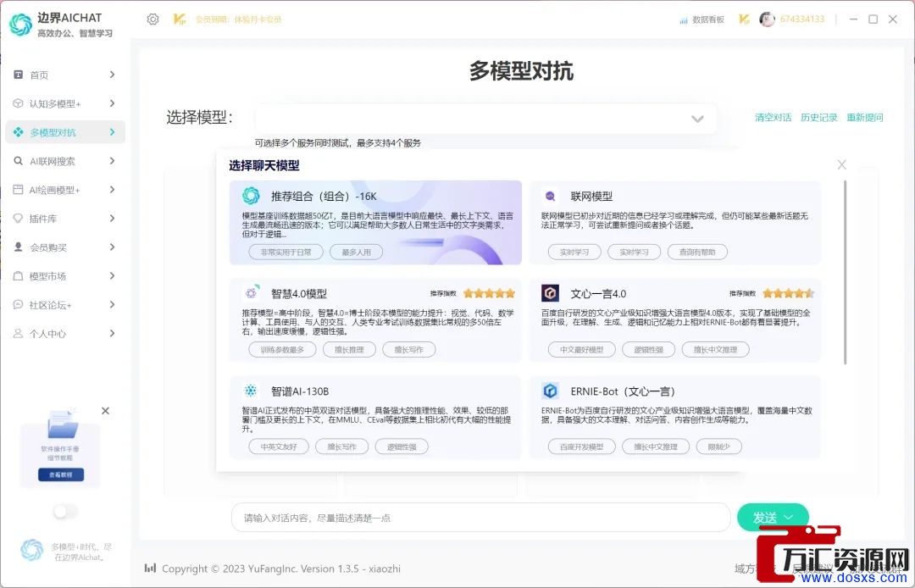The height and width of the screenshot is (588, 915).
Task: Click the AI联网搜索 magnifier icon
Action: [18, 161]
